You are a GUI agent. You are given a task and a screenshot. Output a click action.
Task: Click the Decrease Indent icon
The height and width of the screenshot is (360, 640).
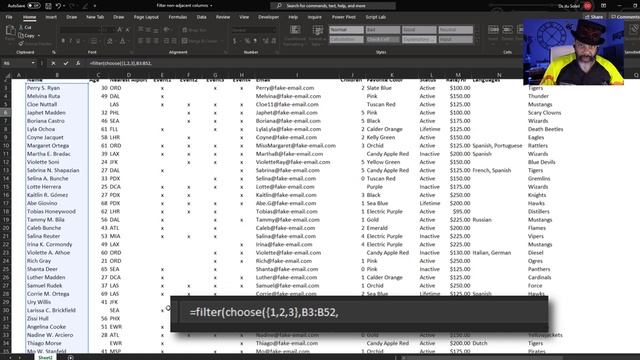pyautogui.click(x=167, y=41)
